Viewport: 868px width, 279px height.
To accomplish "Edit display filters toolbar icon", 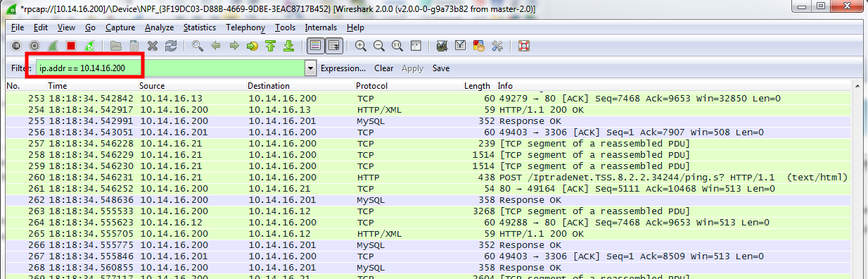I will pos(461,46).
